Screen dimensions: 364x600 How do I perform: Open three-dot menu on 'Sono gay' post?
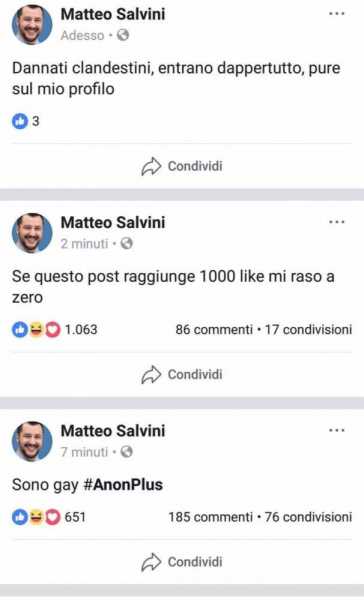coord(337,430)
